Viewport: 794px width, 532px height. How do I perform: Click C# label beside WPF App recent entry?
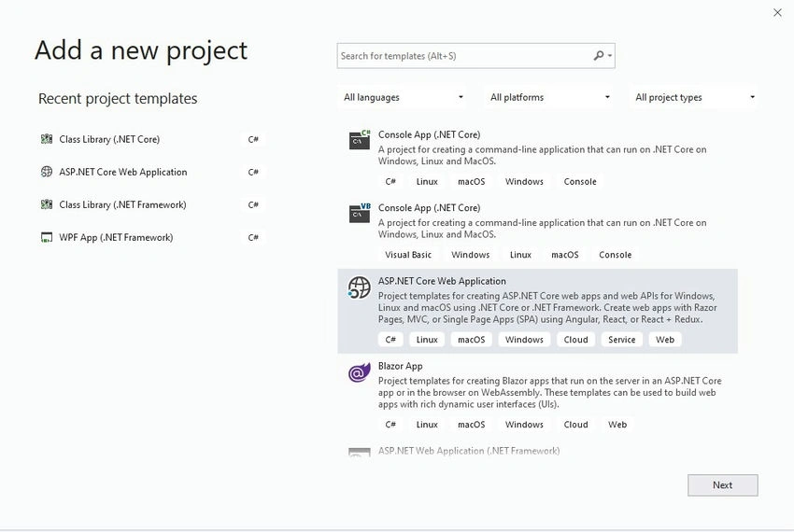click(253, 237)
